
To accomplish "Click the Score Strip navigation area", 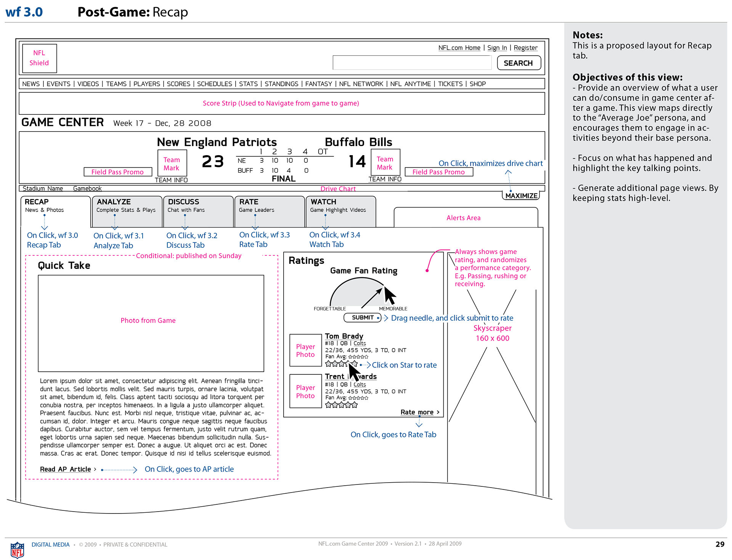I will [282, 103].
